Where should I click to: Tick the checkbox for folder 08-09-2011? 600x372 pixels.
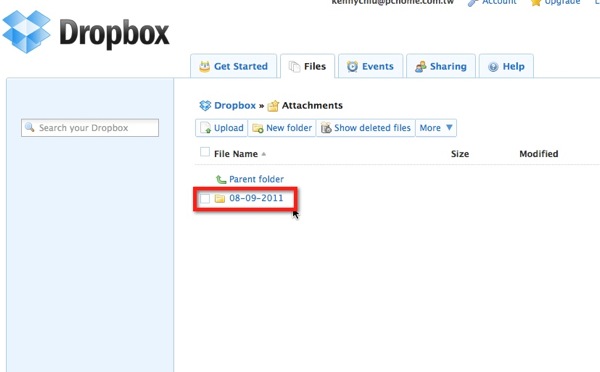pos(205,198)
